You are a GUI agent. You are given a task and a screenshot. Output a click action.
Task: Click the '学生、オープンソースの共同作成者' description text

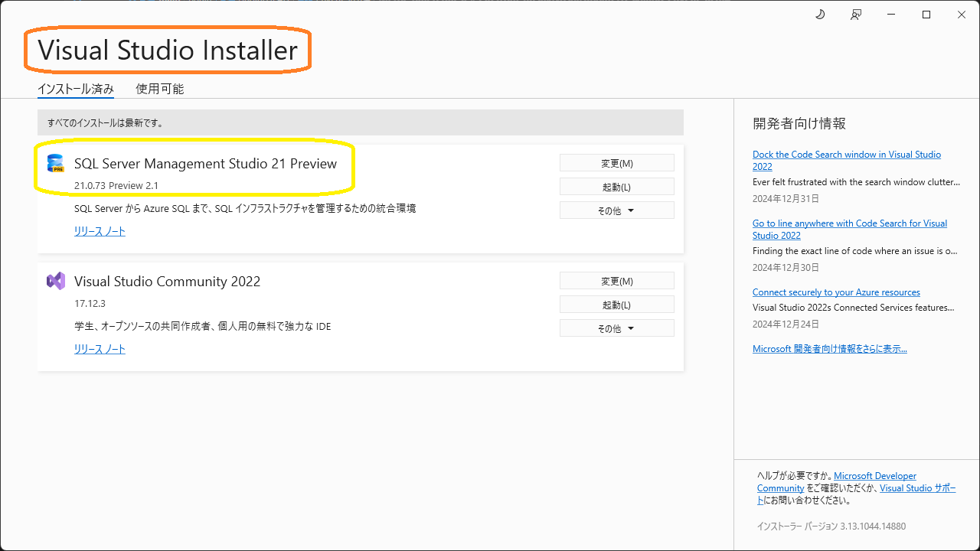203,326
